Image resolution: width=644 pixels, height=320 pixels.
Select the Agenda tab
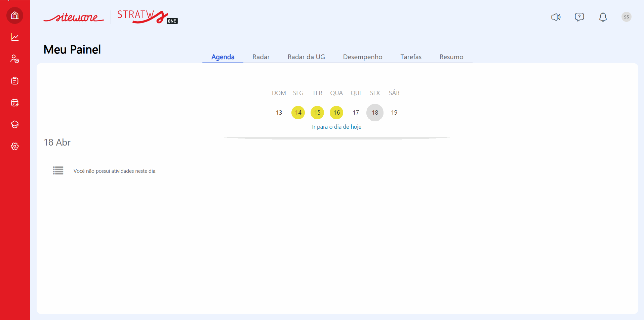click(x=223, y=57)
